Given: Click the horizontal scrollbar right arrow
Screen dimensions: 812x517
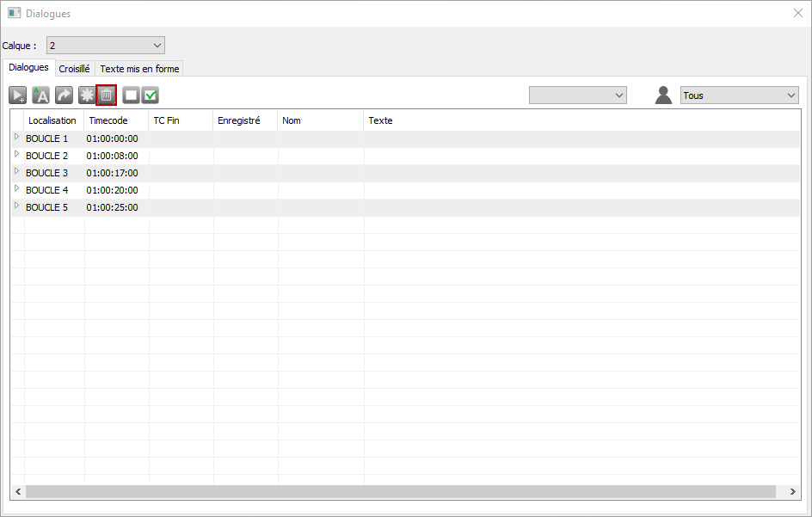Looking at the screenshot, I should [x=792, y=491].
